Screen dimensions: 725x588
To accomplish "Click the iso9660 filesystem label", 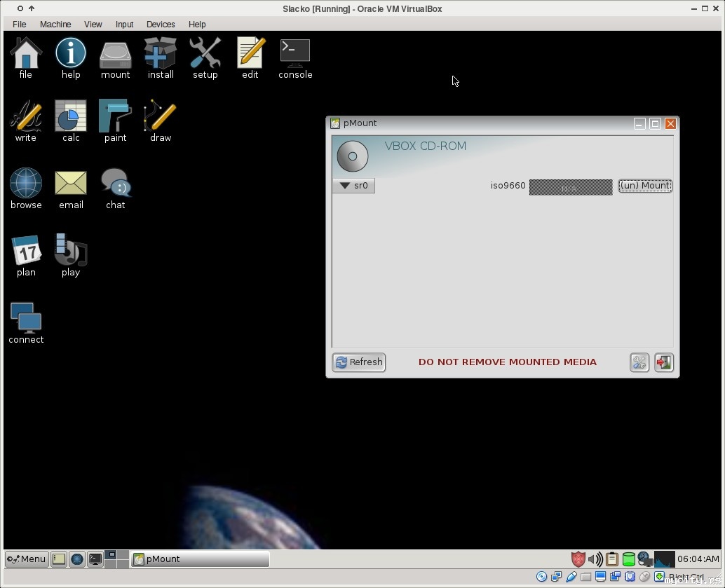I will click(x=508, y=185).
